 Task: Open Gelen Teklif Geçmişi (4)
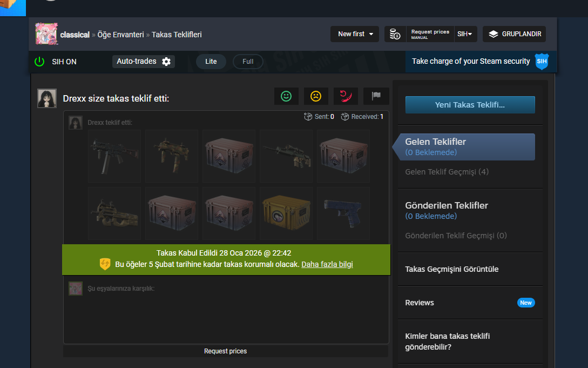point(447,172)
